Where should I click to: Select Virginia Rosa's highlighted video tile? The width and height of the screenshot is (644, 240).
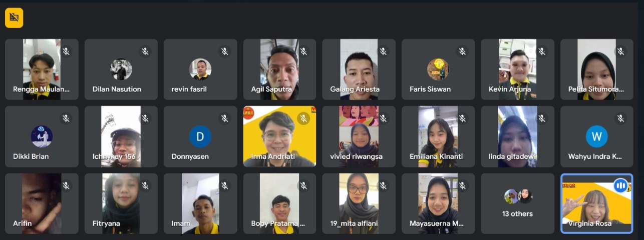point(596,203)
